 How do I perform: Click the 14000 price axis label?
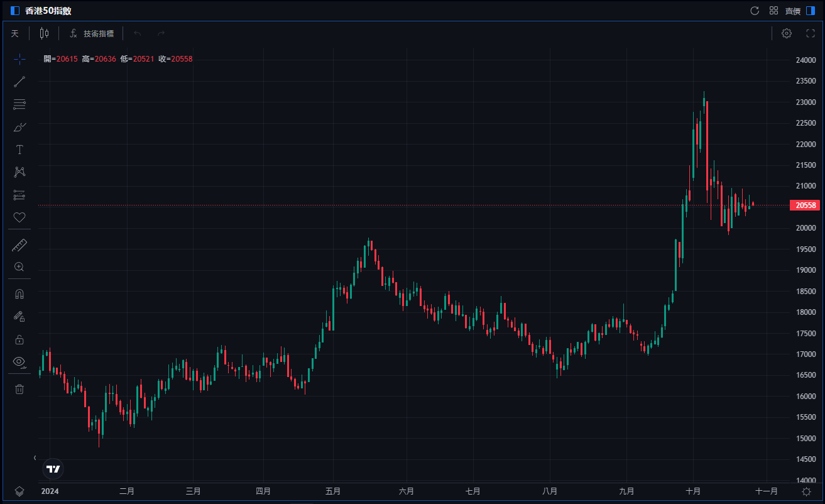[x=806, y=481]
